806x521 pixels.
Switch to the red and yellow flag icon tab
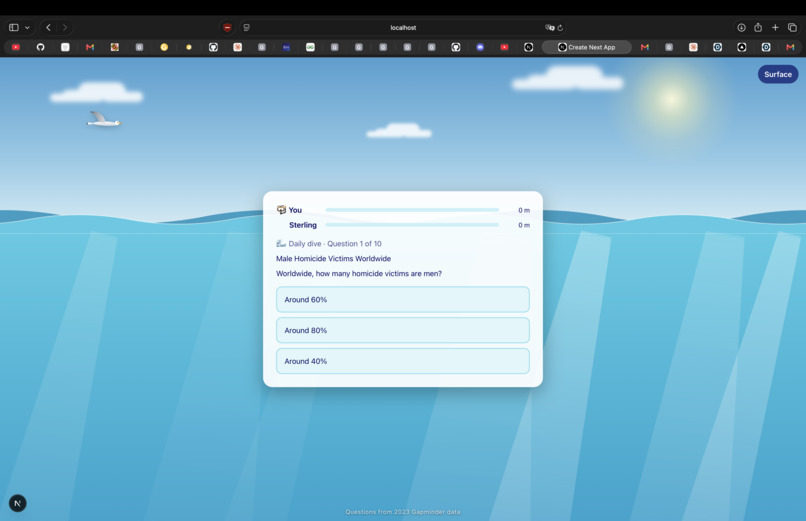tap(115, 47)
